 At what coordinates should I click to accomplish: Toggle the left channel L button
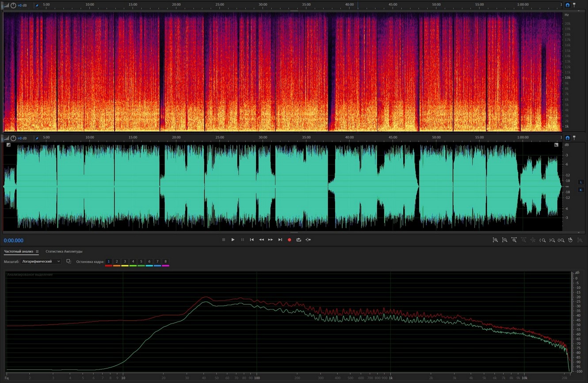coord(581,182)
